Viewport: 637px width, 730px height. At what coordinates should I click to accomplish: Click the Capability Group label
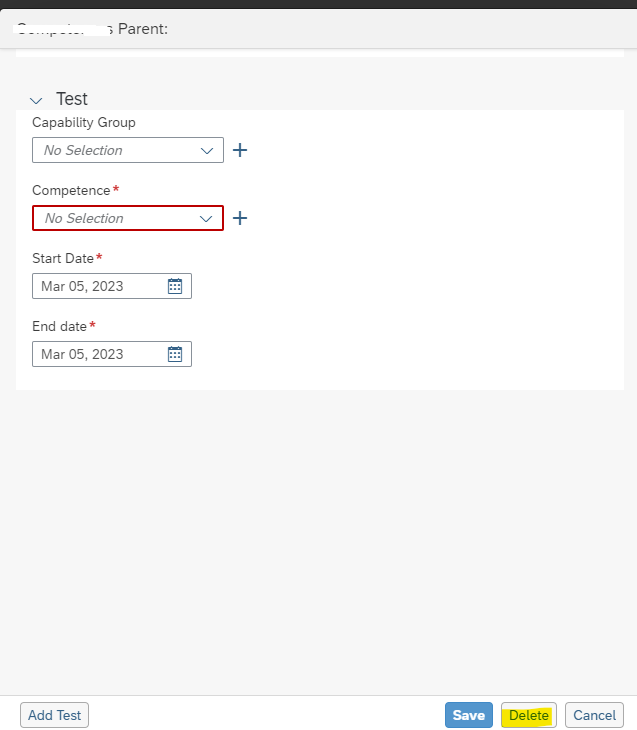click(84, 122)
